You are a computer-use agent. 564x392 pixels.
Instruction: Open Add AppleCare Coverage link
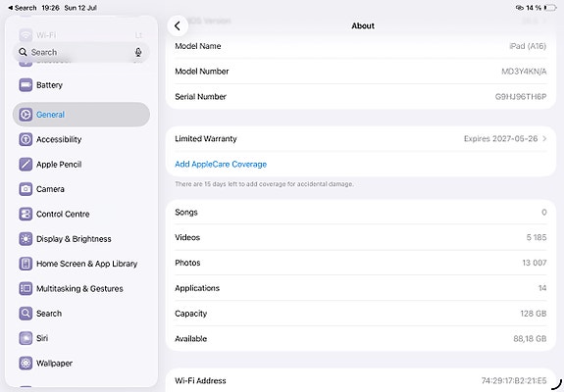click(221, 165)
